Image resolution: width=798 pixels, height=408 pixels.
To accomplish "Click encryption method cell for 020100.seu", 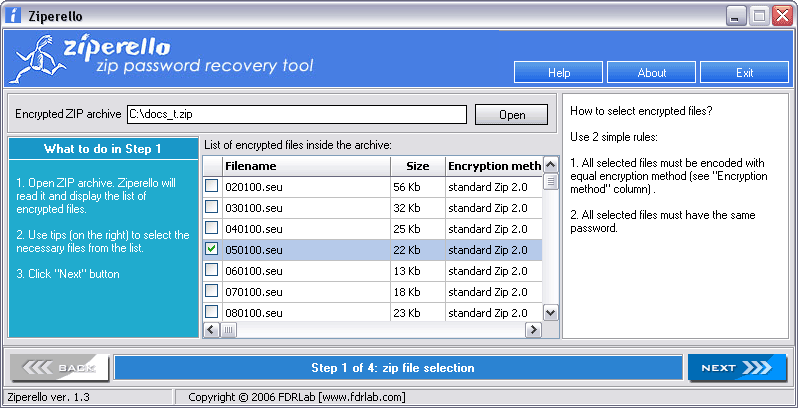I will (494, 187).
